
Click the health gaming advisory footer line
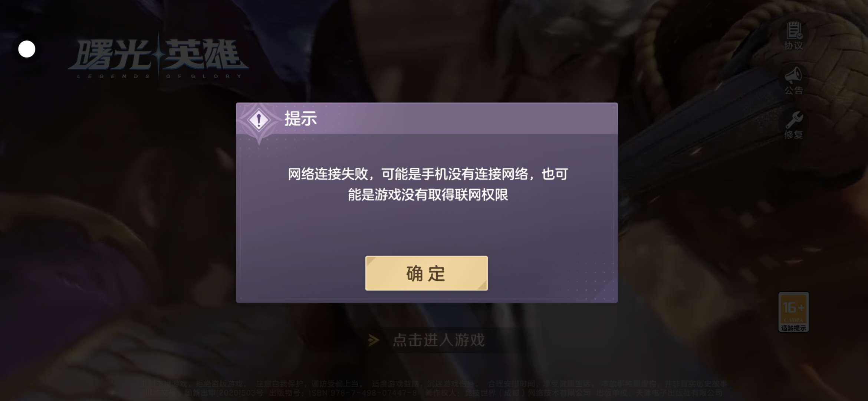[x=434, y=384]
